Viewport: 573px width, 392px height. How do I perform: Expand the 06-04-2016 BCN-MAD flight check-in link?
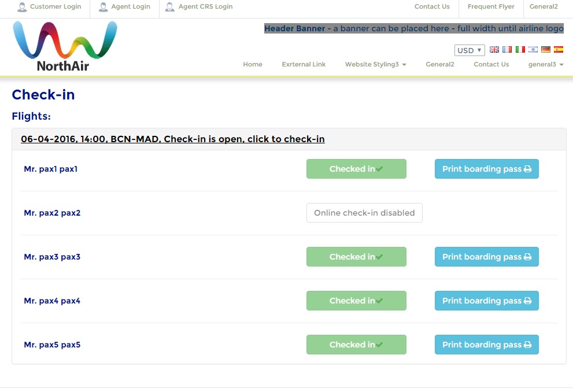(x=173, y=139)
